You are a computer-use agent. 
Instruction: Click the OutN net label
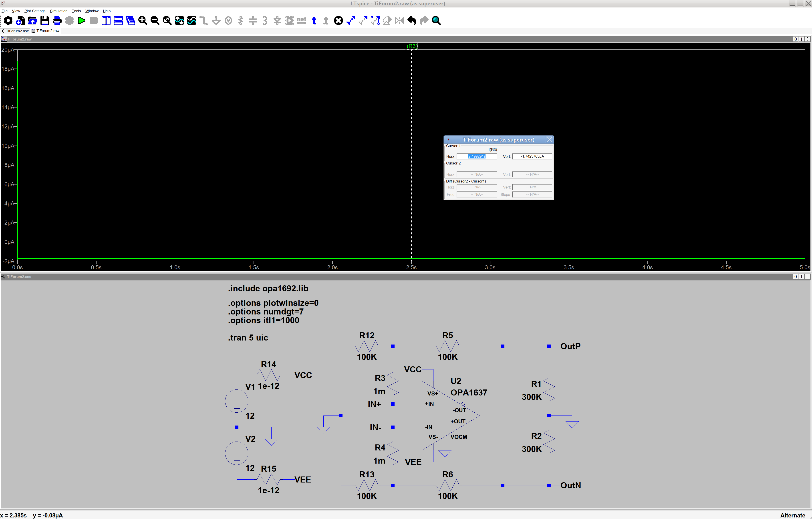pos(570,485)
